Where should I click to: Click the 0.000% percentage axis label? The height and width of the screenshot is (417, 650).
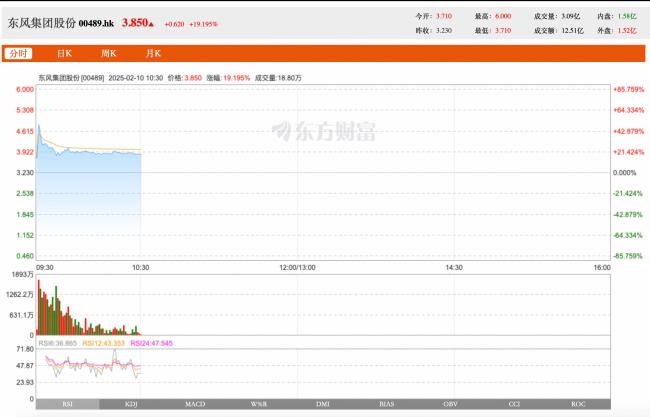pos(624,172)
